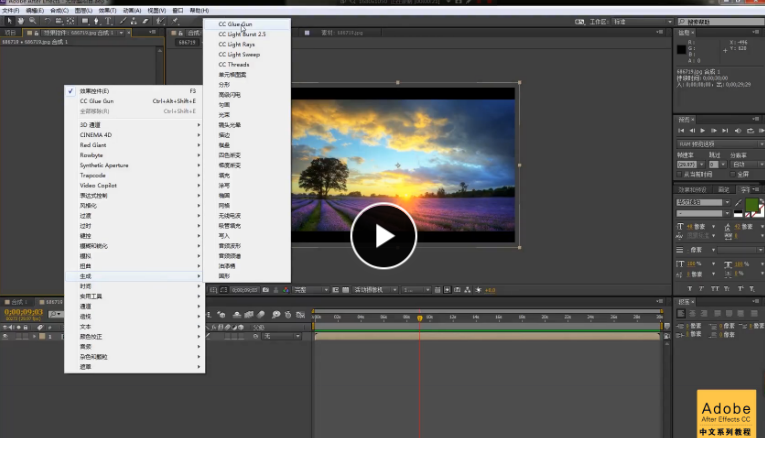This screenshot has width=765, height=461.
Task: Jump to last frame in Preview panel
Action: click(725, 131)
